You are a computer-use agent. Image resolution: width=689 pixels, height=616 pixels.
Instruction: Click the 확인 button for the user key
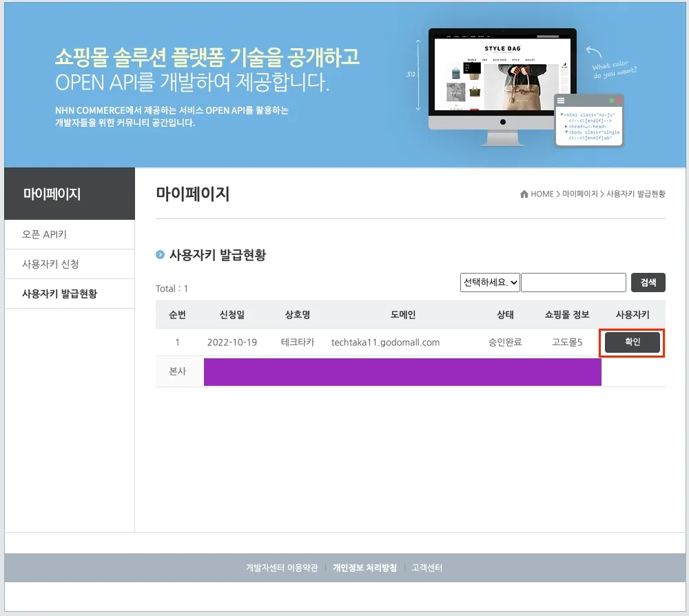click(x=633, y=342)
